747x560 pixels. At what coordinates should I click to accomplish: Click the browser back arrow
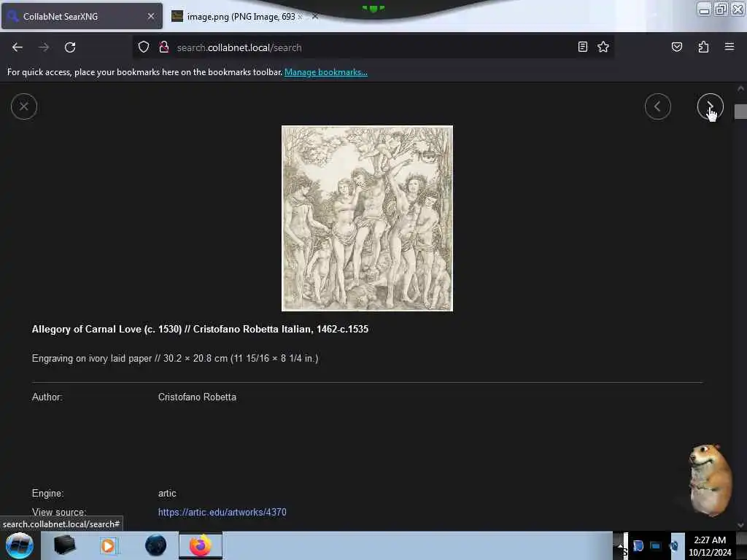point(18,47)
